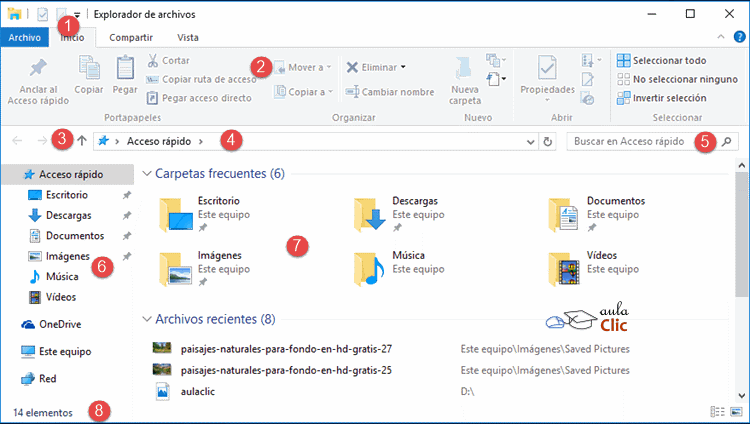Open the Copiar a dropdown
The height and width of the screenshot is (424, 750).
pos(304,92)
